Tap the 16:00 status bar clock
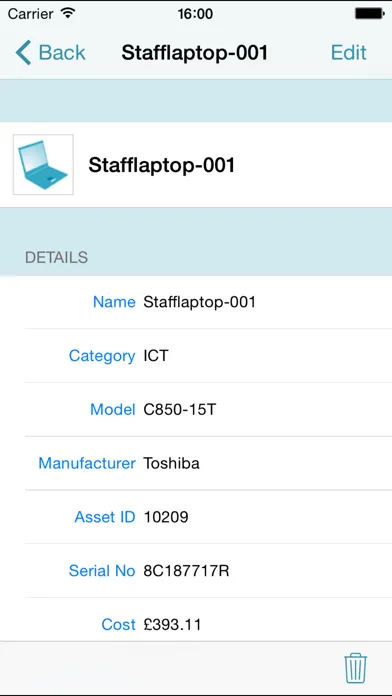The image size is (392, 696). click(x=195, y=14)
